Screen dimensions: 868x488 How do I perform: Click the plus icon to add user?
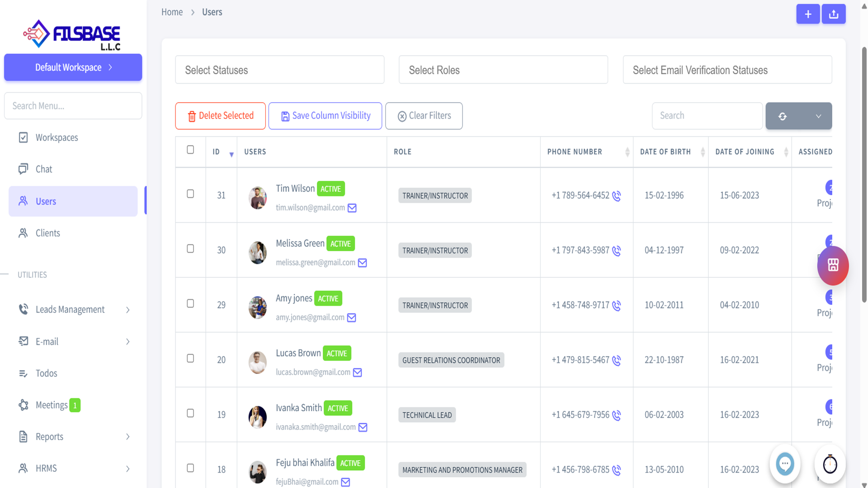(x=807, y=14)
